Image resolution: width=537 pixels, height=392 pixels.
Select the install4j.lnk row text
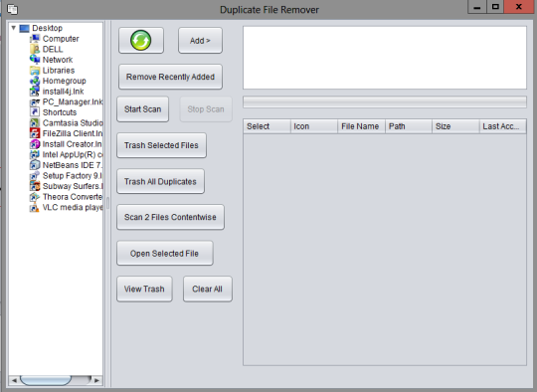tap(63, 92)
